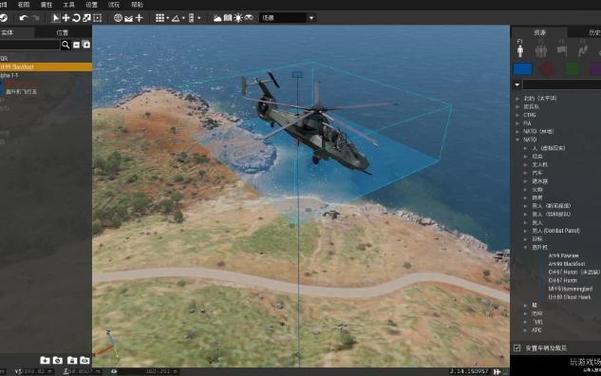The height and width of the screenshot is (376, 601).
Task: Collapse the helicopters (直升机) category node
Action: tap(525, 247)
